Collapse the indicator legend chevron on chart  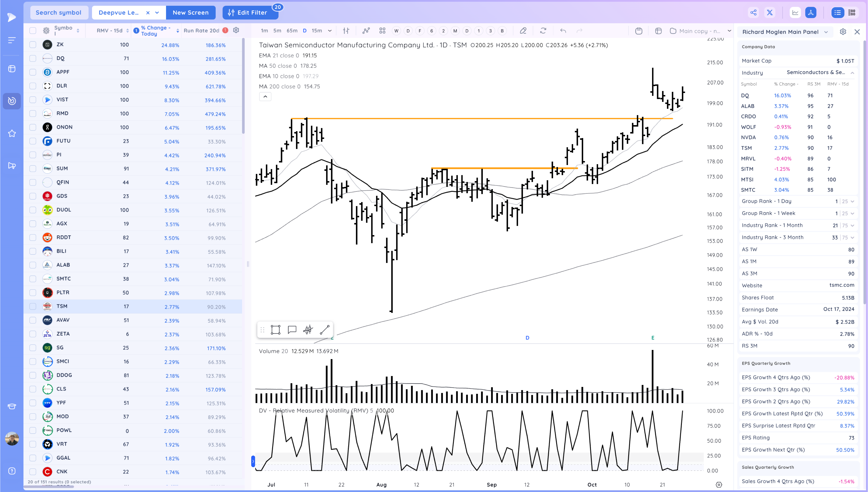(265, 97)
